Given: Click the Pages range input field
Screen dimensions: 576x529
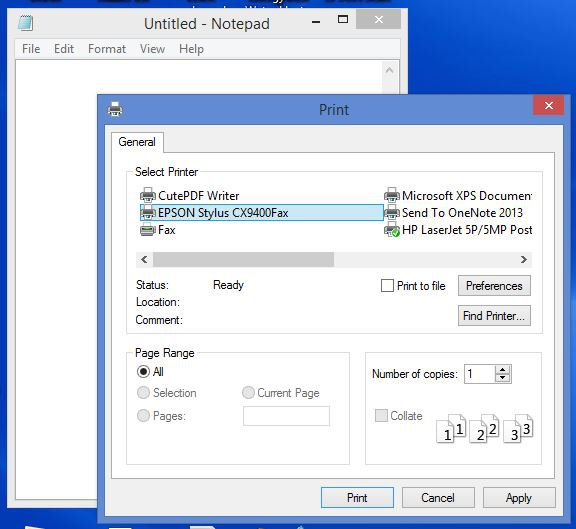Looking at the screenshot, I should coord(286,416).
